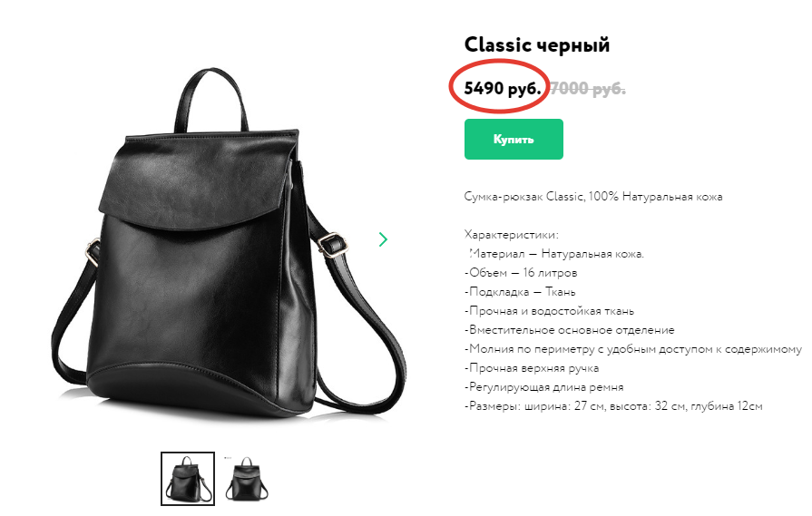The image size is (812, 516).
Task: Click the Молния по периметру line
Action: click(x=633, y=349)
